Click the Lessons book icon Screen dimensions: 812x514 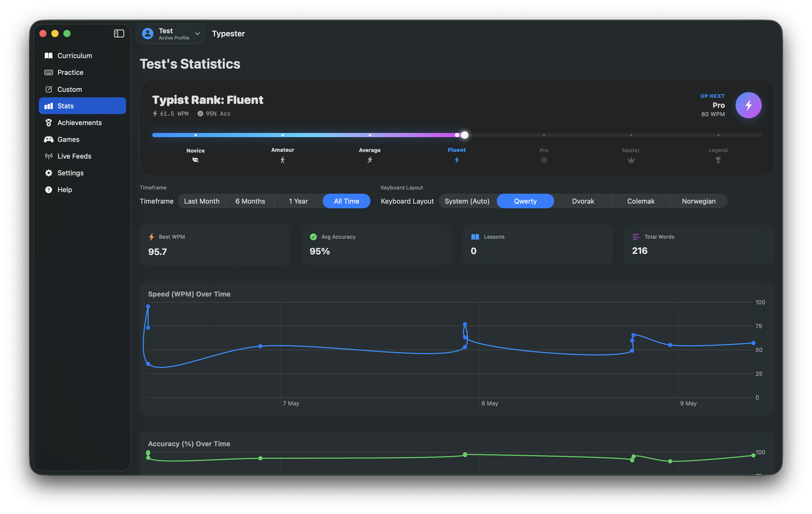click(x=475, y=237)
